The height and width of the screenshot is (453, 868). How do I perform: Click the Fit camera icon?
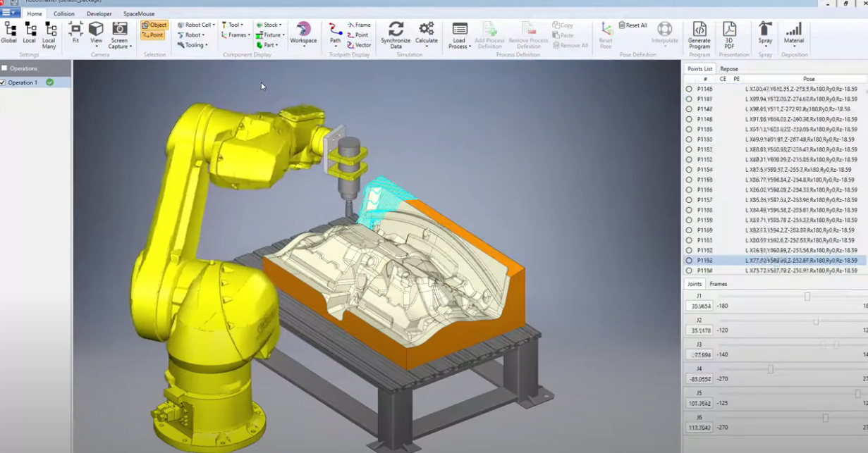75,30
